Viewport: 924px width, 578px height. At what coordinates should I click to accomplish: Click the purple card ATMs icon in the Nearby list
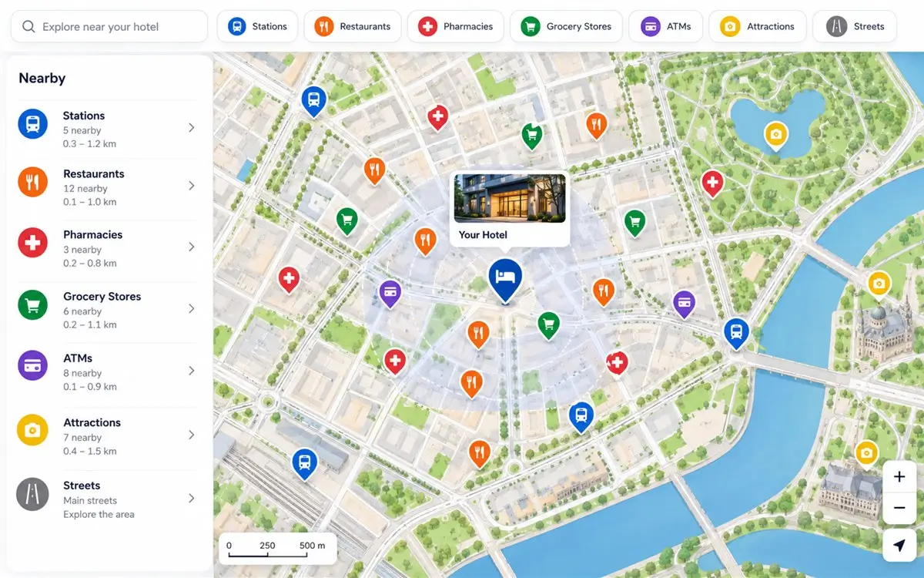(x=32, y=365)
